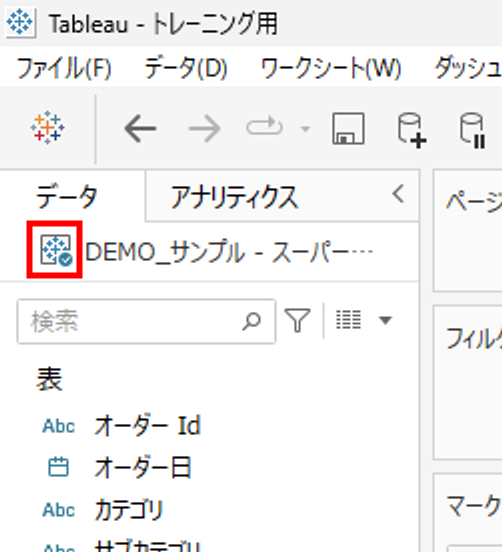The image size is (502, 552).
Task: Select the オーダー Id field
Action: click(148, 426)
